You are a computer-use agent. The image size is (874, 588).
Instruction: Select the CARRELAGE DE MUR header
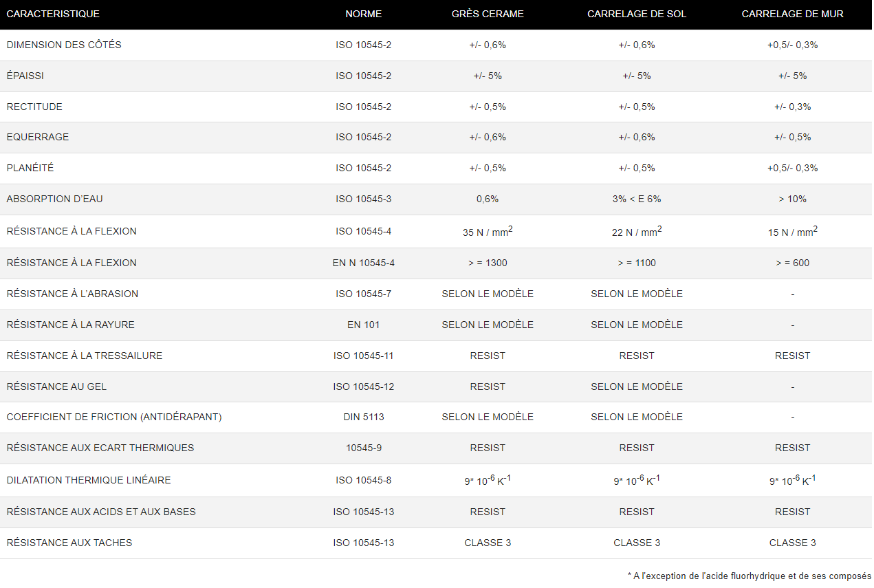(x=792, y=14)
